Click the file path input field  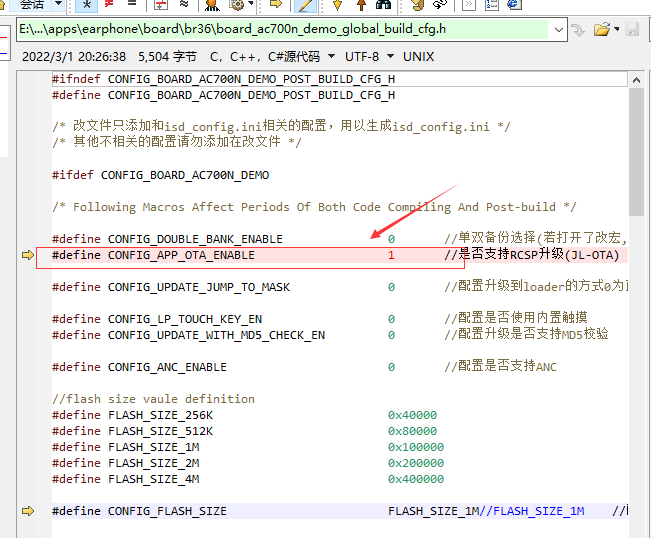click(x=283, y=29)
